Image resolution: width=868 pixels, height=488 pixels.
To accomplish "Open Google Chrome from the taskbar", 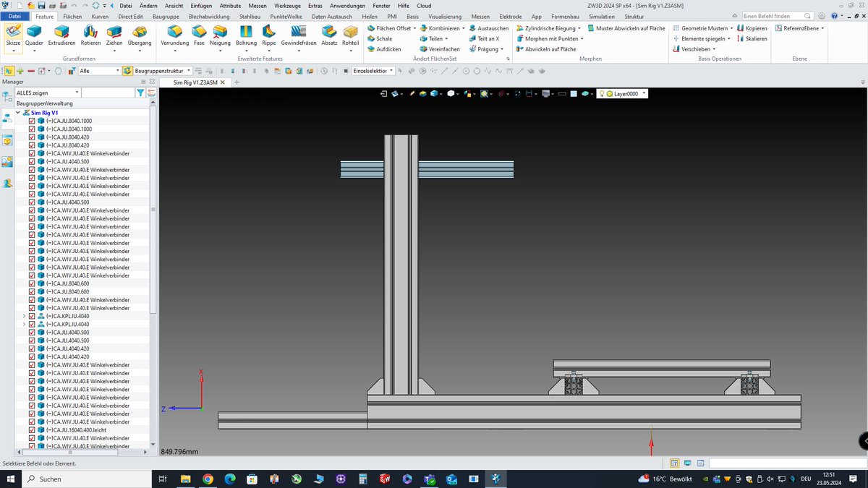I will (208, 479).
